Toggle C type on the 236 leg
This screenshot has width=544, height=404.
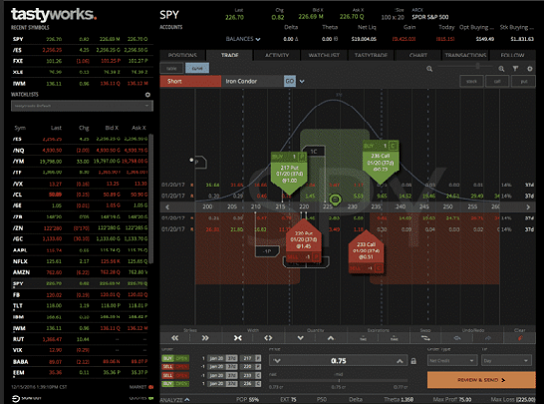point(258,384)
